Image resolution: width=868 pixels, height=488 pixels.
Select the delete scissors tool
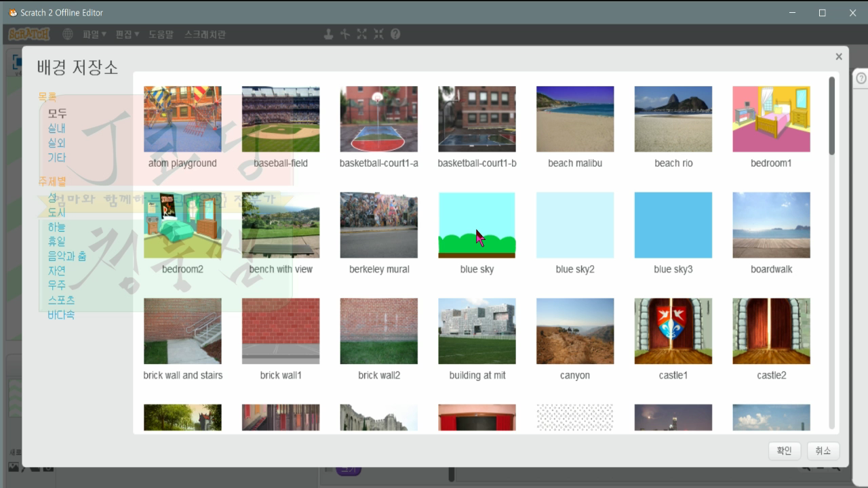click(345, 34)
